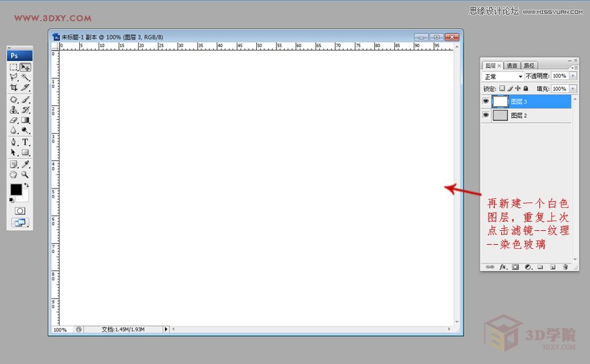Image resolution: width=590 pixels, height=364 pixels.
Task: Change screen mode button in toolbox
Action: point(20,223)
